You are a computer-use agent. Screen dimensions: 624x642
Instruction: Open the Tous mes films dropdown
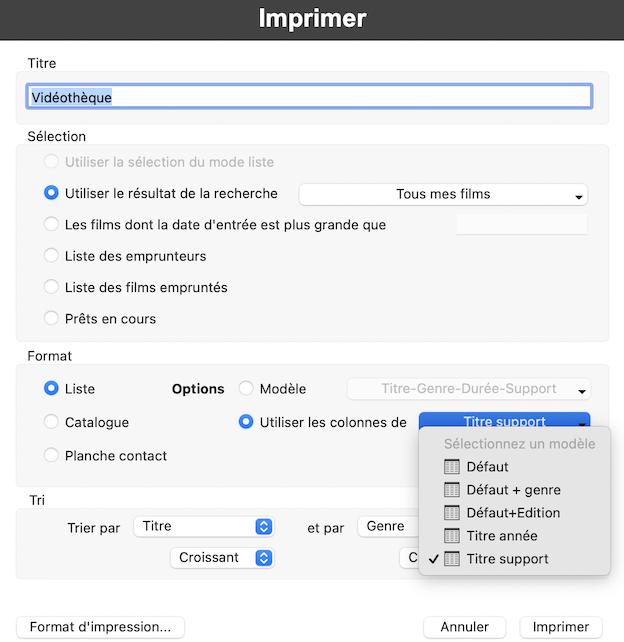[x=443, y=195]
